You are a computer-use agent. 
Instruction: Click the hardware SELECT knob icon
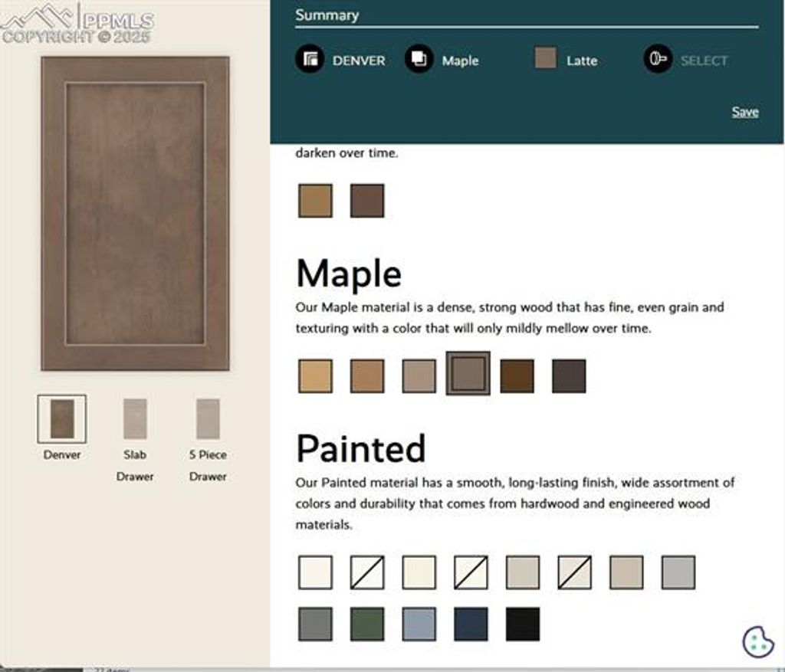coord(658,60)
